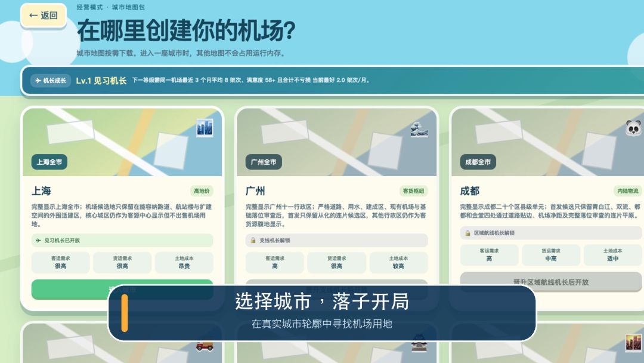Click Guangzhou 客运需求 高 stat tile
Screen dimensions: 644x363
click(275, 262)
